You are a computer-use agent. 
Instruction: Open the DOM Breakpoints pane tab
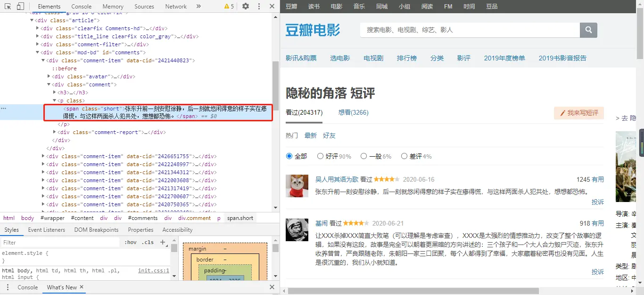click(x=96, y=230)
